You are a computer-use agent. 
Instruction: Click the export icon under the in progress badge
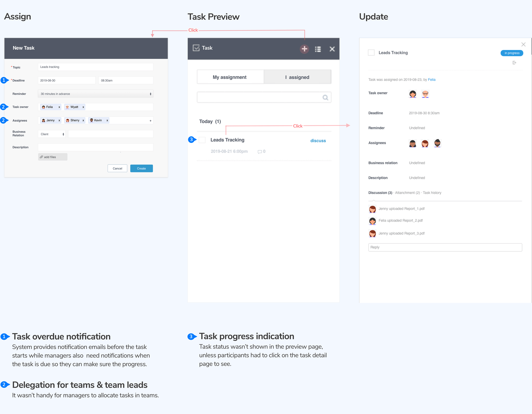tap(514, 63)
